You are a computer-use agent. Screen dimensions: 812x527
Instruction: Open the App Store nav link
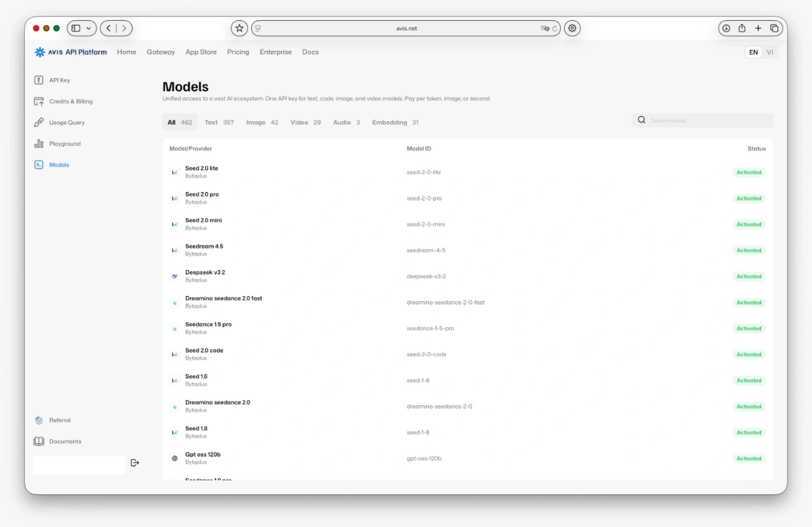(201, 52)
